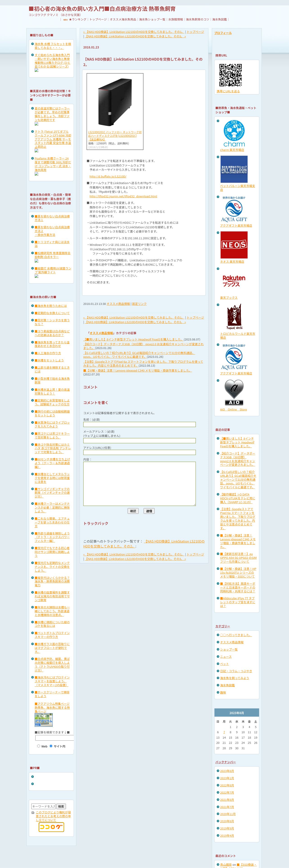Click the red NEOS shop logo
The image size is (289, 868).
click(x=234, y=245)
